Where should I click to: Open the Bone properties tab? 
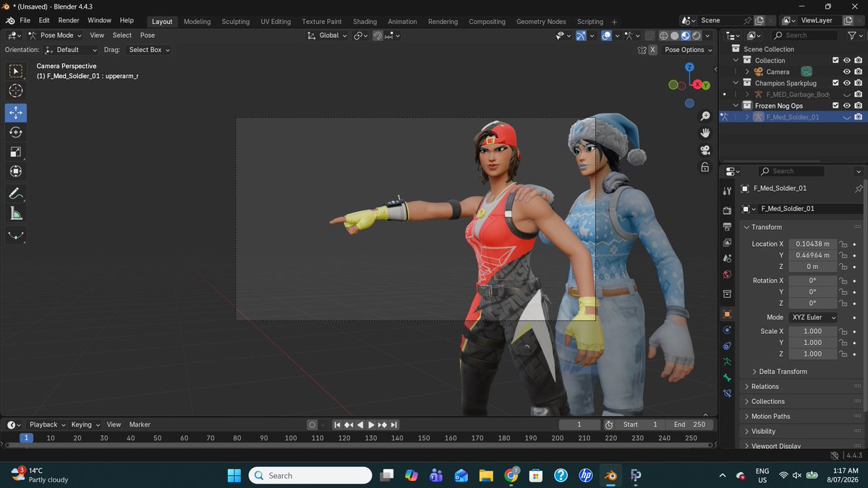click(727, 377)
